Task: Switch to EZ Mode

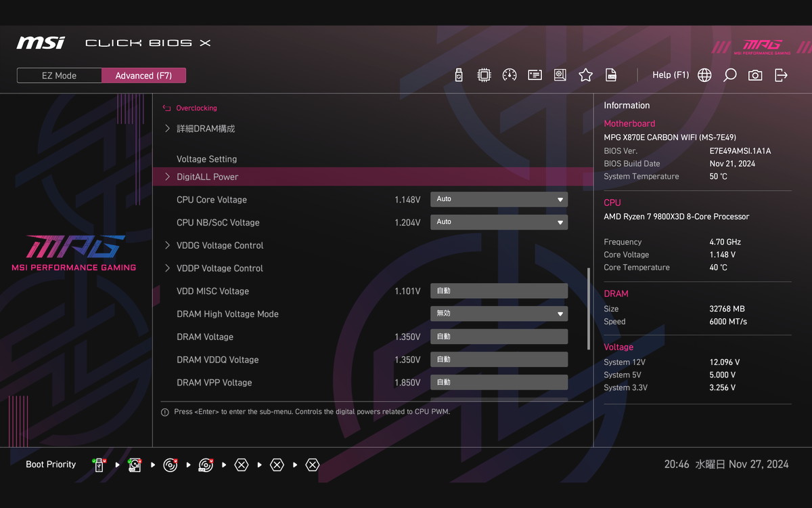Action: point(60,75)
